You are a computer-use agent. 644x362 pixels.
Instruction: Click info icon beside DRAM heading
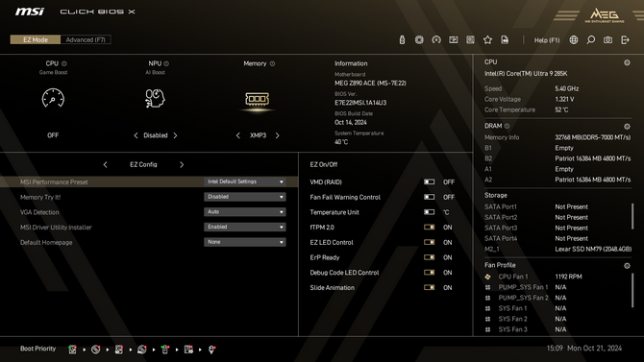[x=507, y=126]
